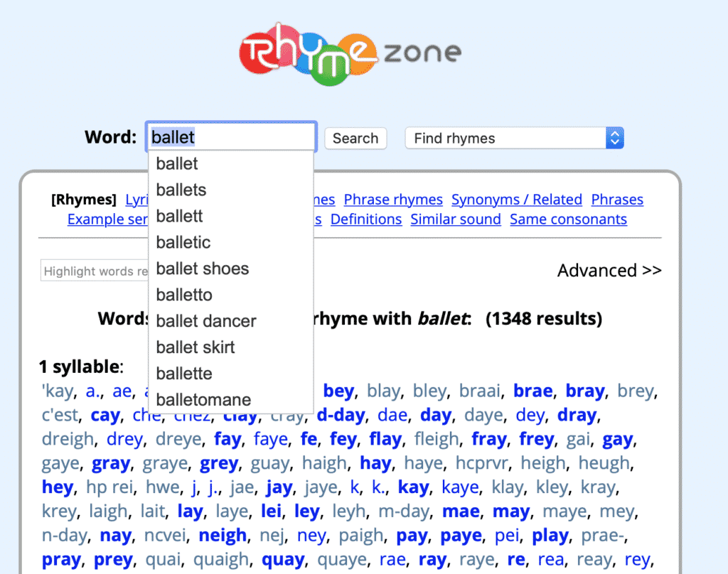The image size is (728, 574).
Task: Click the rhyme word 'blay'
Action: pos(383,391)
